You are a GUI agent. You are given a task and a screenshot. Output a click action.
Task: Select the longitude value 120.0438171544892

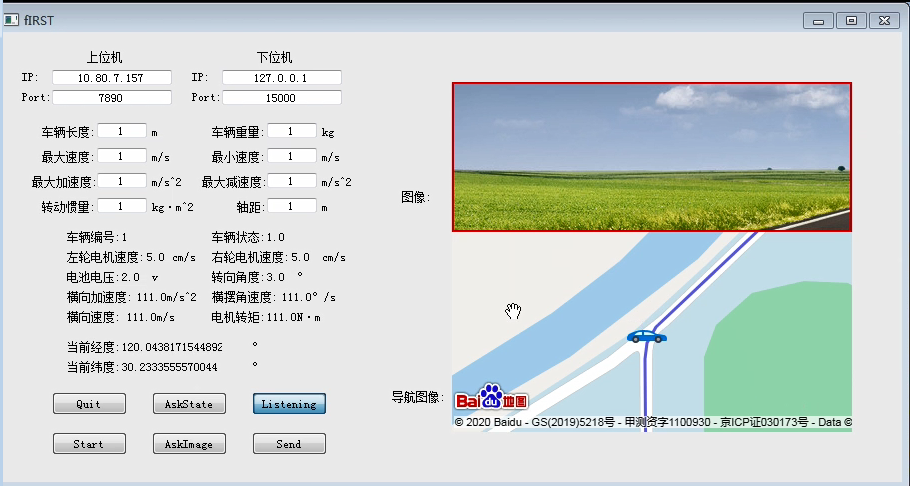click(x=172, y=347)
